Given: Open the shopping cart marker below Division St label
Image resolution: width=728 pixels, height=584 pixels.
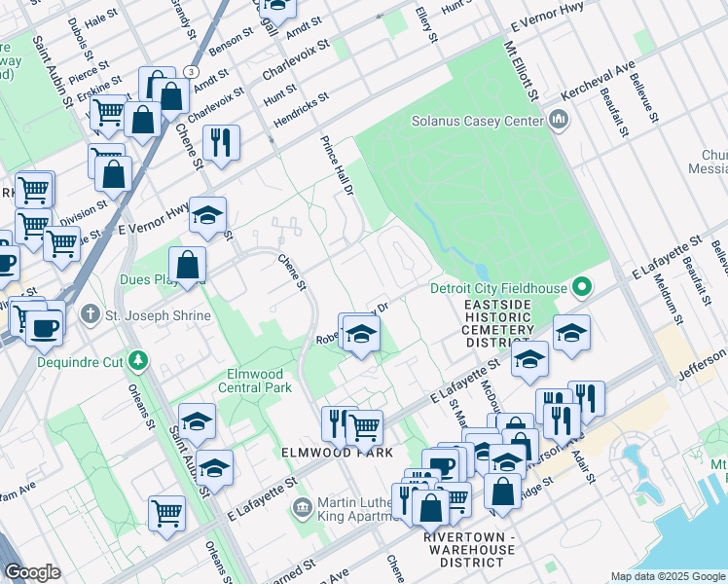Looking at the screenshot, I should [x=61, y=245].
